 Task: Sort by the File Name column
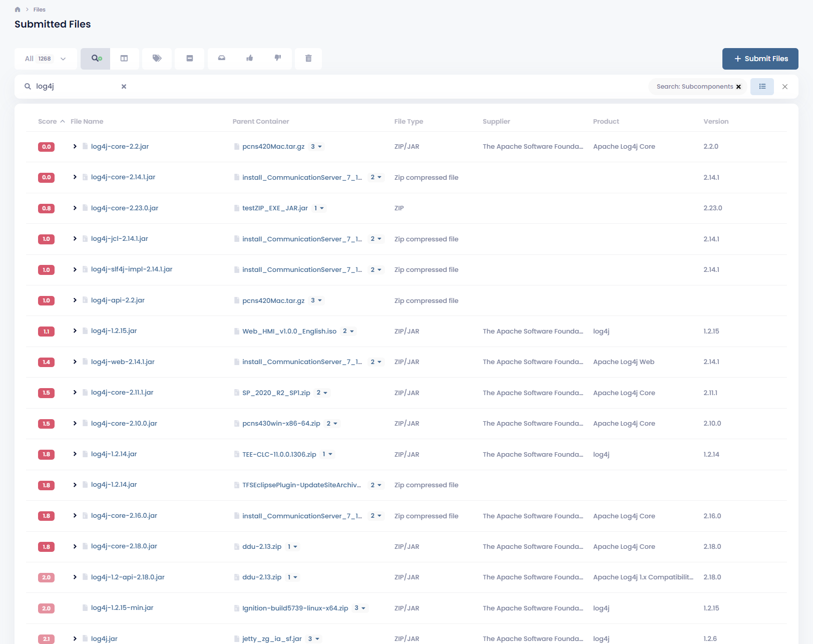coord(87,122)
